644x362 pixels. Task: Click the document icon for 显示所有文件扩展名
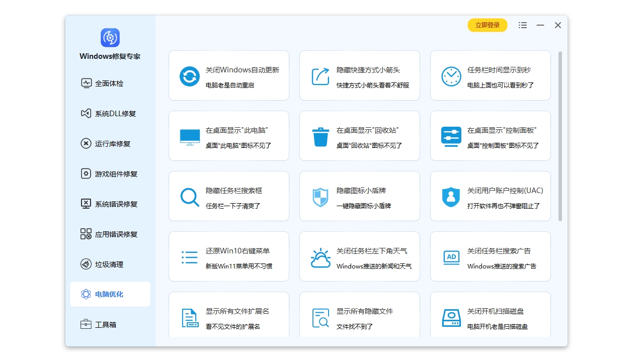click(x=189, y=317)
